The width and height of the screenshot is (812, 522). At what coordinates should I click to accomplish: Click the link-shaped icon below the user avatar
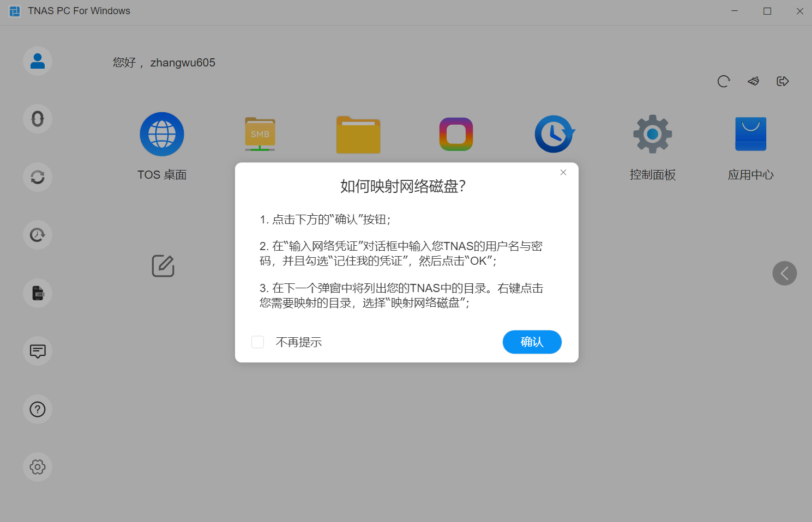38,119
